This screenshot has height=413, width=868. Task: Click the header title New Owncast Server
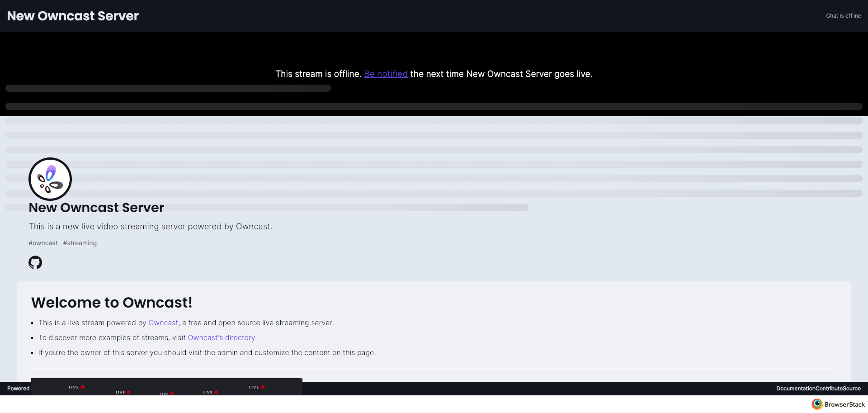coord(73,16)
